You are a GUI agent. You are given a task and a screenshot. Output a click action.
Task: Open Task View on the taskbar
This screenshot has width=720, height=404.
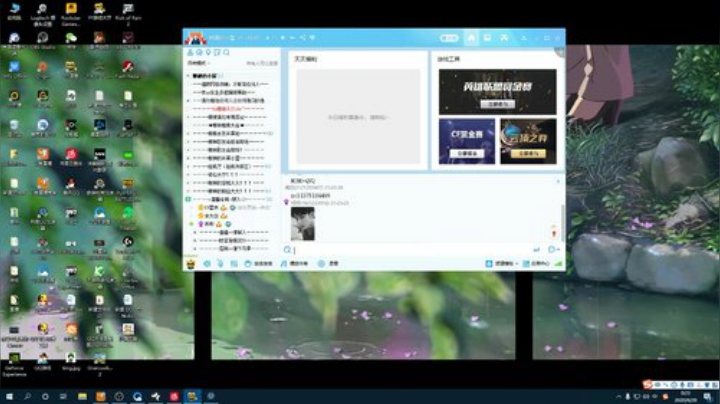(63, 396)
